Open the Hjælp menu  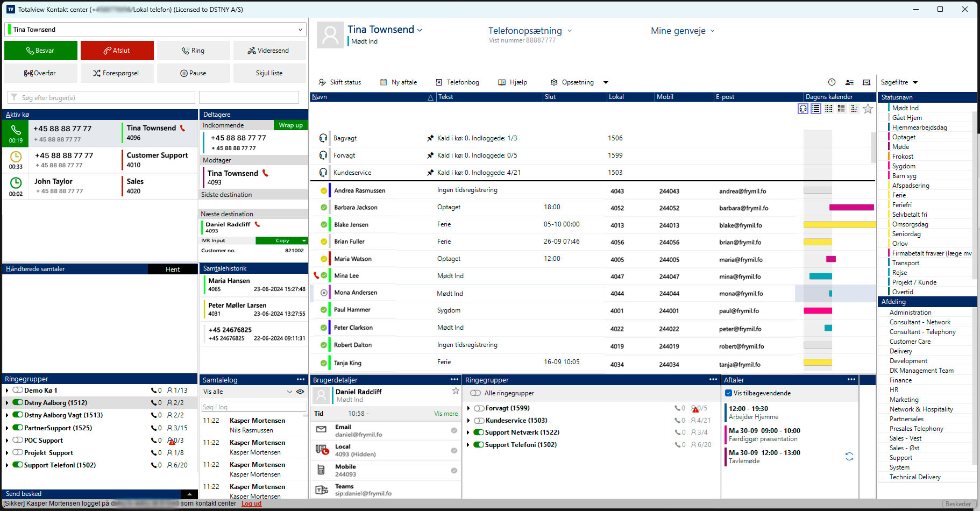(x=513, y=82)
